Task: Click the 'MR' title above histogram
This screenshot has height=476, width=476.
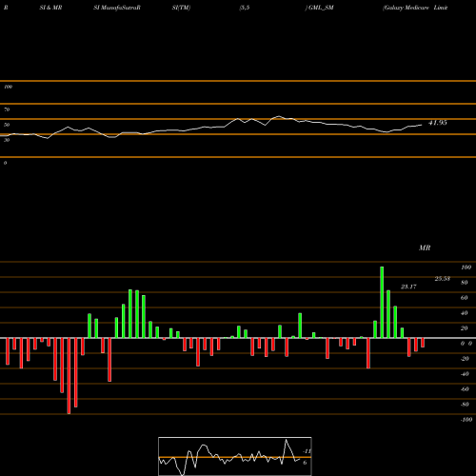Action: (425, 248)
